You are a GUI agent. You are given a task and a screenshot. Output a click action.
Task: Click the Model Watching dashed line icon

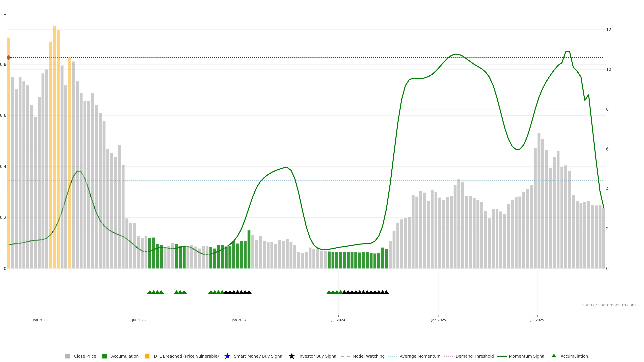[x=345, y=356]
